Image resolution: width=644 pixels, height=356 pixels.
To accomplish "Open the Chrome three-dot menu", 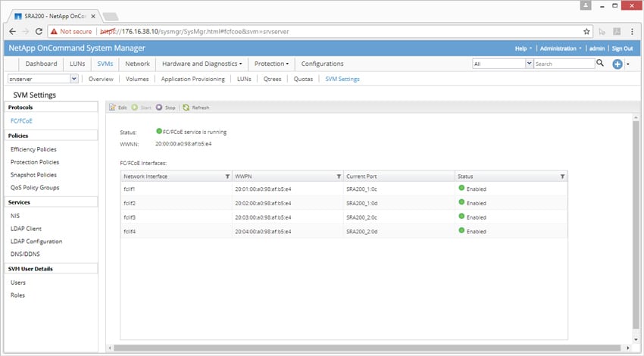I will (632, 32).
